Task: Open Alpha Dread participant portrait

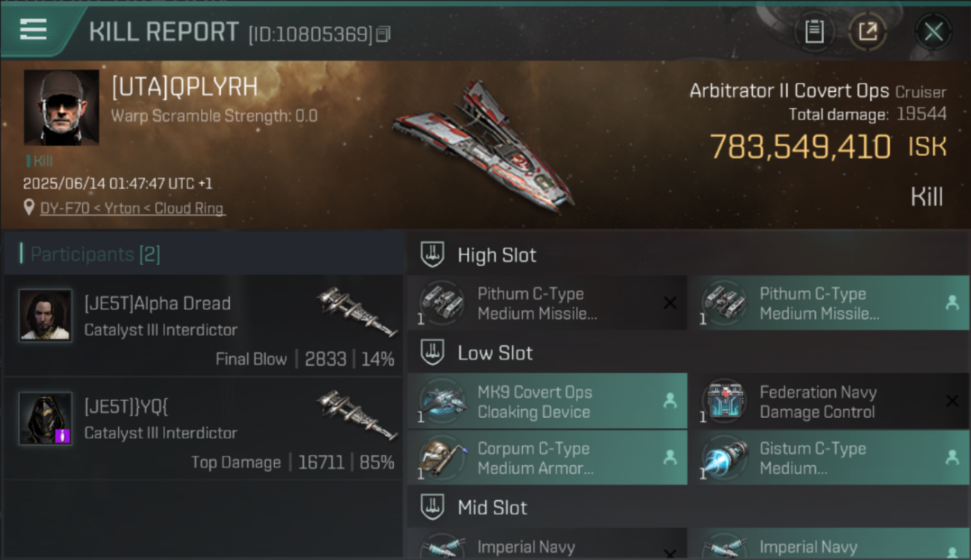Action: click(x=46, y=315)
